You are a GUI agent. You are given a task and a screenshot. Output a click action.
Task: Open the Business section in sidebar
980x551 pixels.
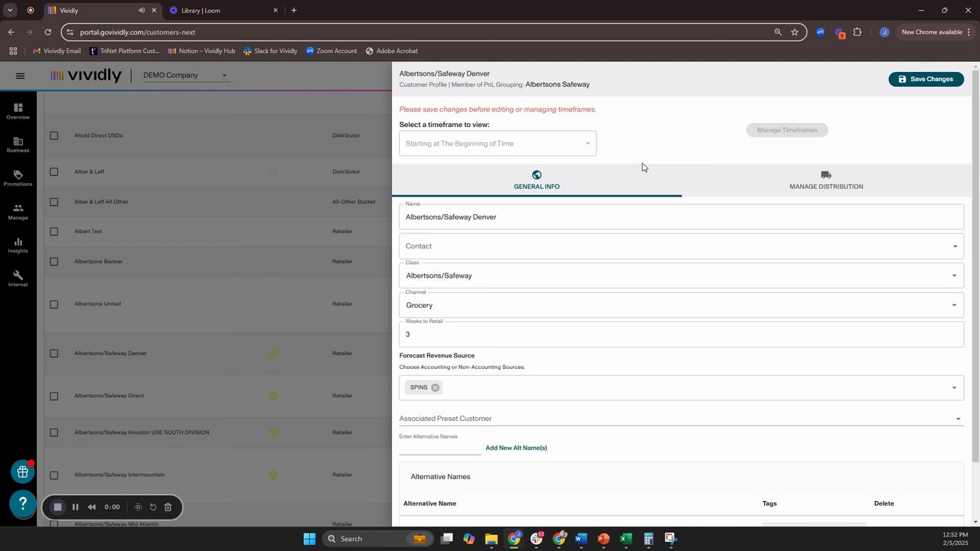click(x=18, y=145)
